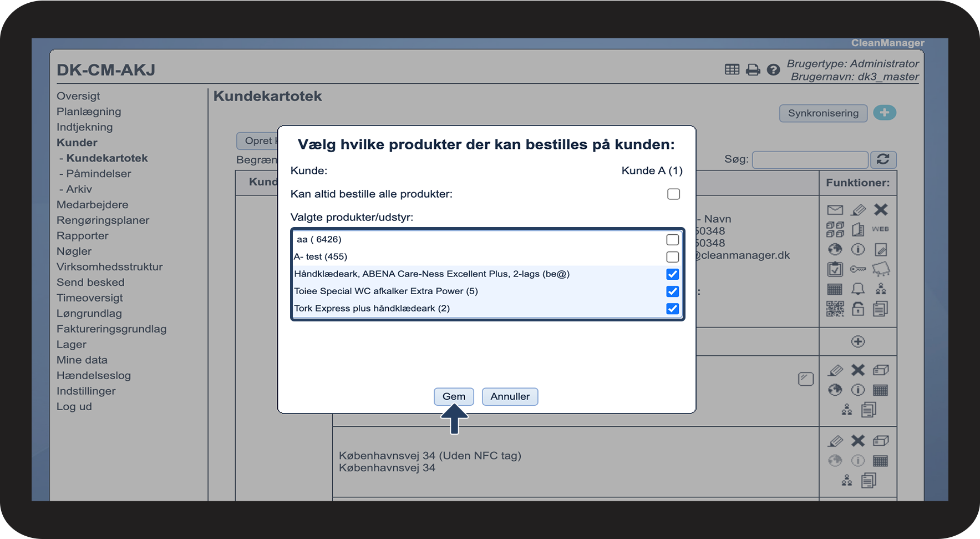Open Hændelseslog in the sidebar
This screenshot has width=980, height=539.
click(x=94, y=376)
